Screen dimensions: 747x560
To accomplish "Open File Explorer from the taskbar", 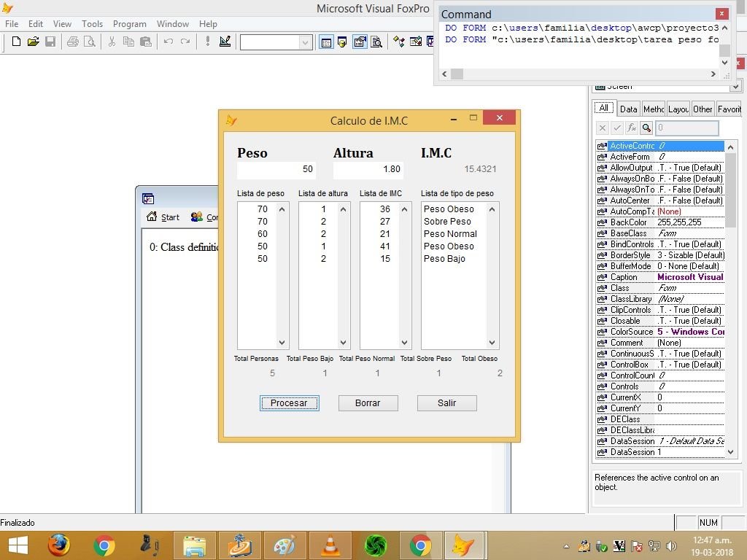I will (x=194, y=545).
